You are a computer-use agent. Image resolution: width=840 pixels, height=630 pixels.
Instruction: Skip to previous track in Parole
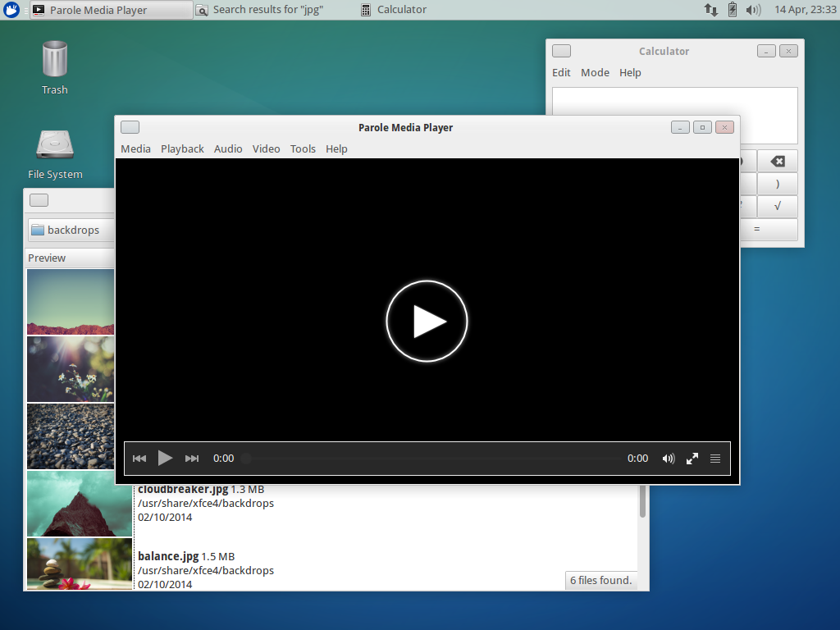[x=139, y=459]
